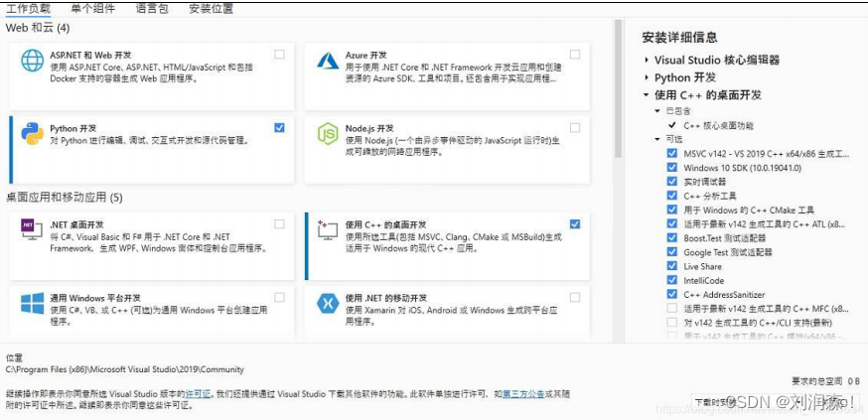Viewport: 868px width, 420px height.
Task: Switch to the 单个组件 tab
Action: [x=93, y=9]
